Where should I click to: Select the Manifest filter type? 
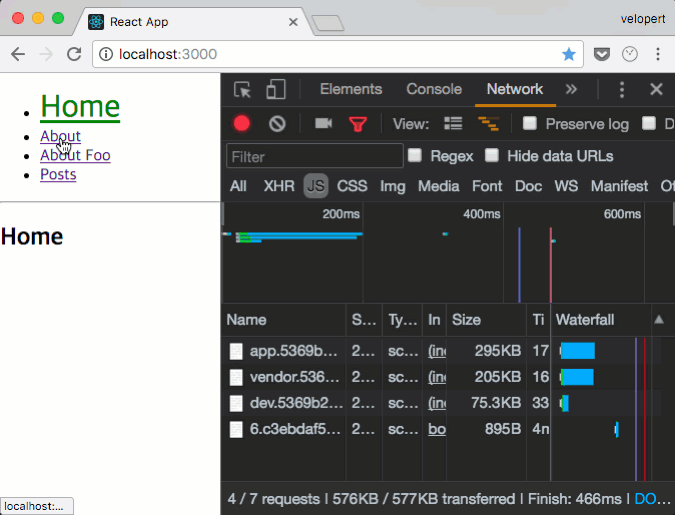[619, 186]
